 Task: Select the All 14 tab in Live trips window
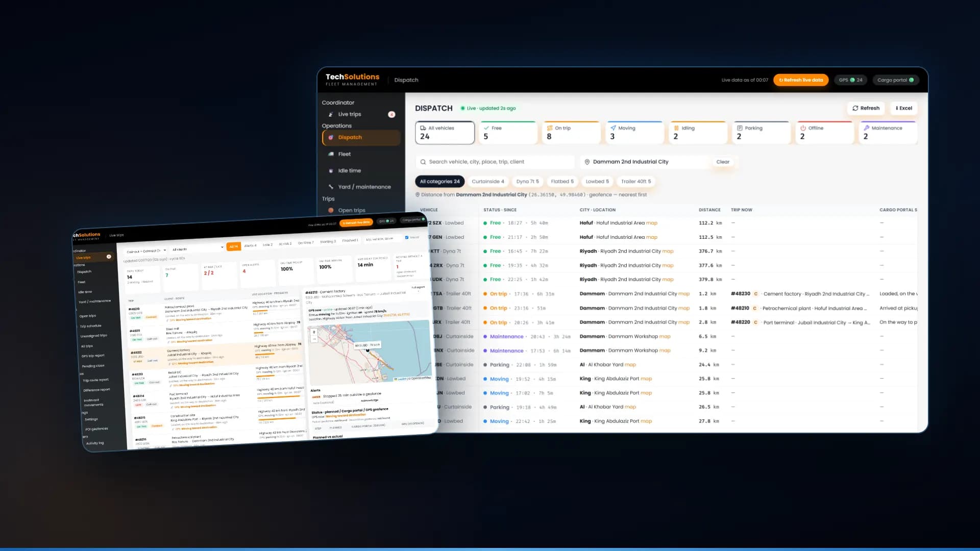point(234,246)
